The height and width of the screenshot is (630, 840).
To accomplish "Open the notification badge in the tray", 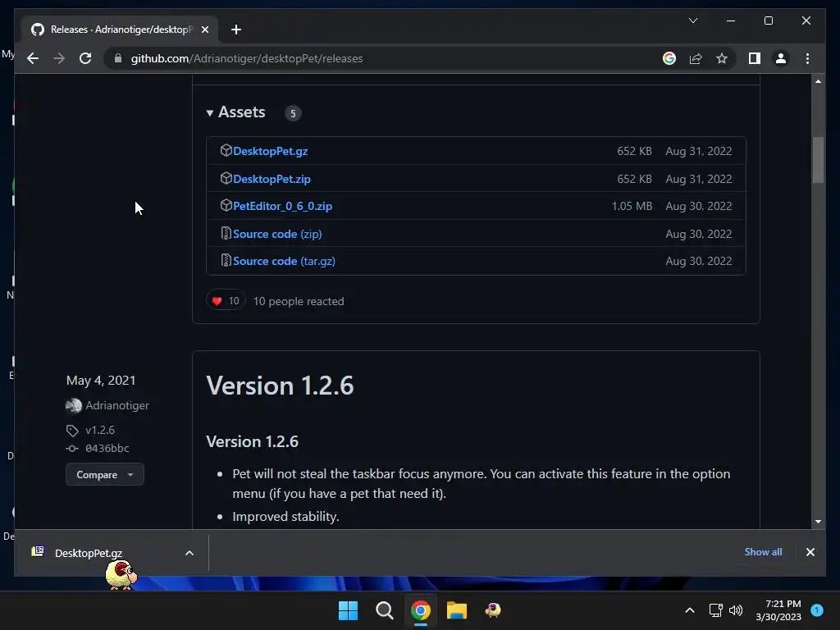I will tap(817, 609).
